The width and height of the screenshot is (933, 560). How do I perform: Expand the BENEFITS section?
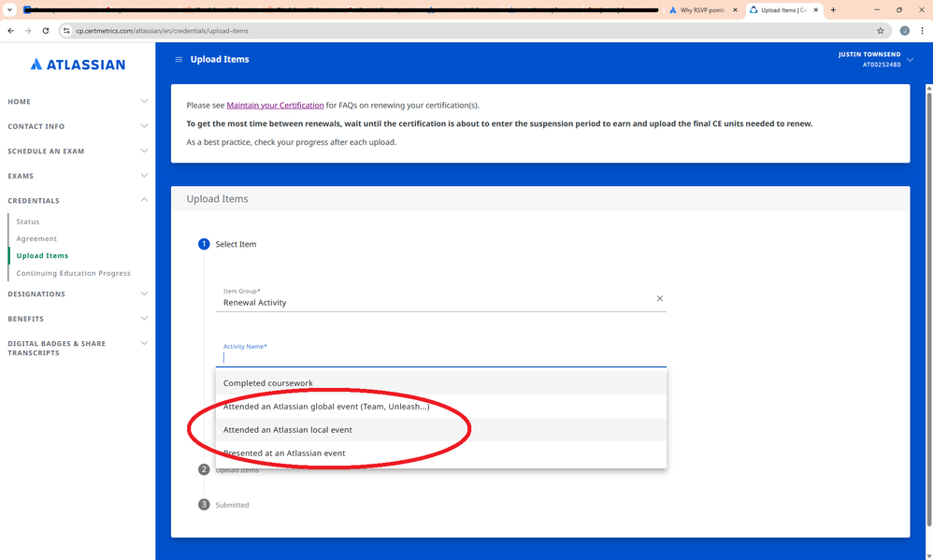(78, 319)
